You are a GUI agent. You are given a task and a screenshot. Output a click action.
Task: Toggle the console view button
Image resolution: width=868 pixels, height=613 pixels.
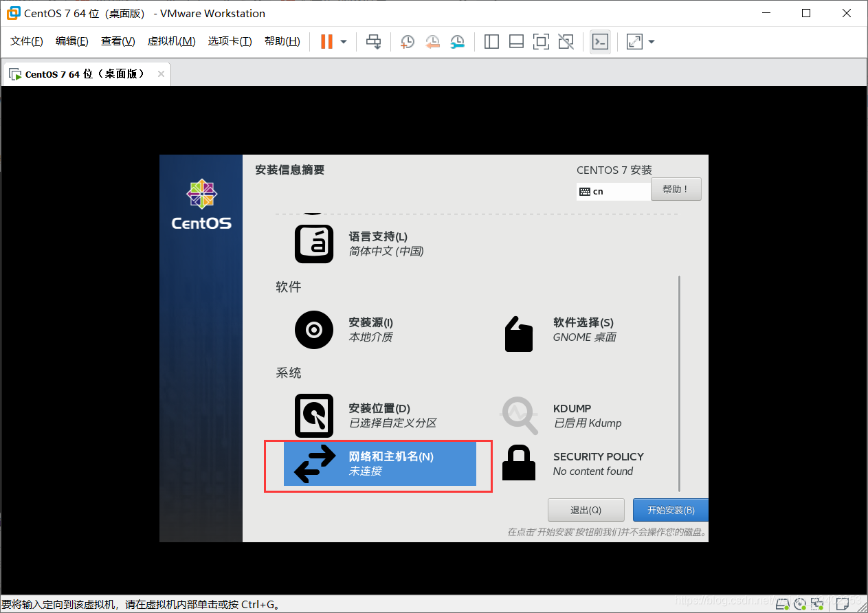point(600,42)
